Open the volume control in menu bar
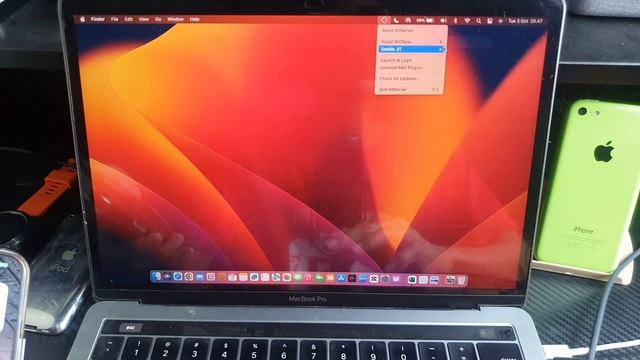640x360 pixels. pos(444,20)
